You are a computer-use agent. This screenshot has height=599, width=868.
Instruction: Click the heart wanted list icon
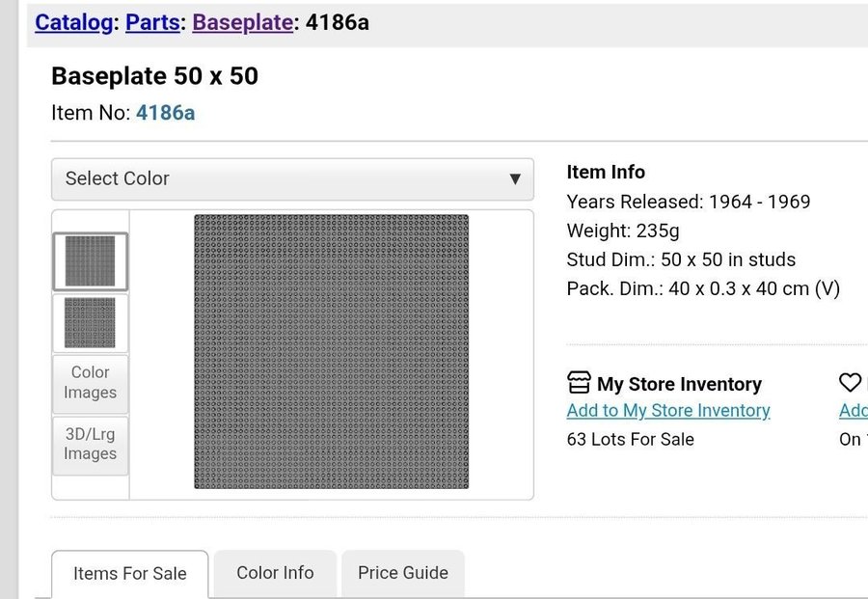coord(850,383)
